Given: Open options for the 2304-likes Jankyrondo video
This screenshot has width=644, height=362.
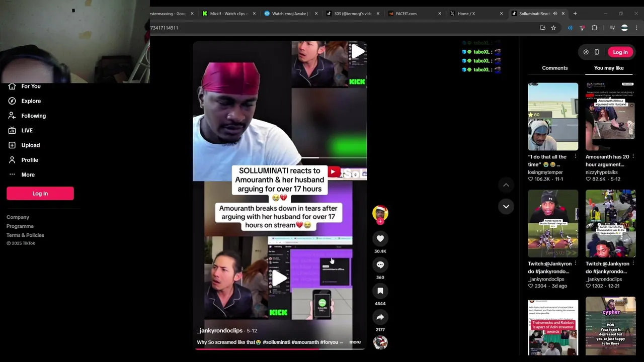Looking at the screenshot, I should (x=576, y=264).
